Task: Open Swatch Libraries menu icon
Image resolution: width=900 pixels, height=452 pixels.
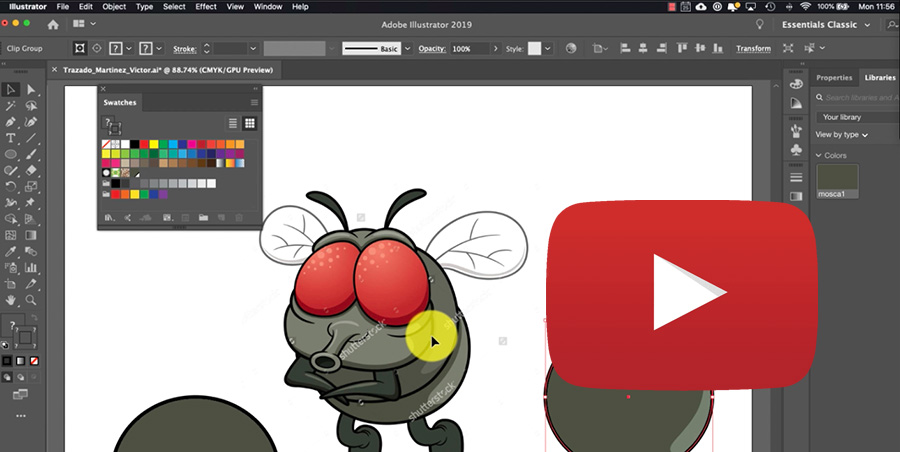Action: coord(110,218)
